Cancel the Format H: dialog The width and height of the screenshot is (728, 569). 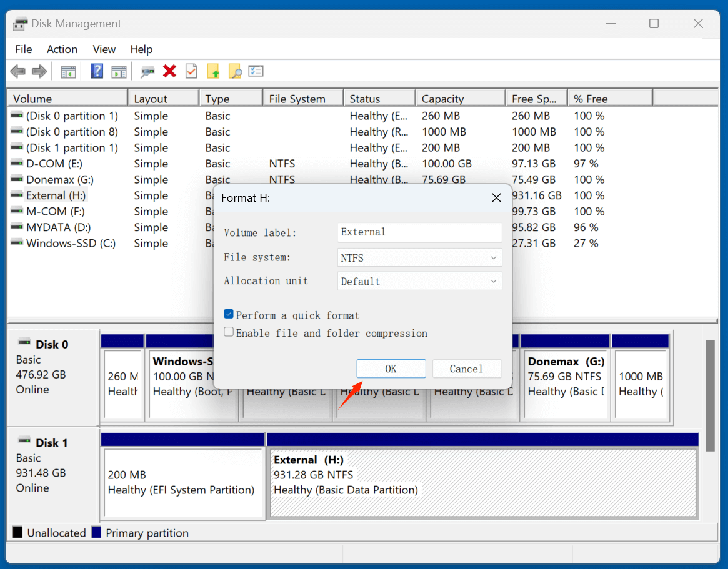point(467,369)
